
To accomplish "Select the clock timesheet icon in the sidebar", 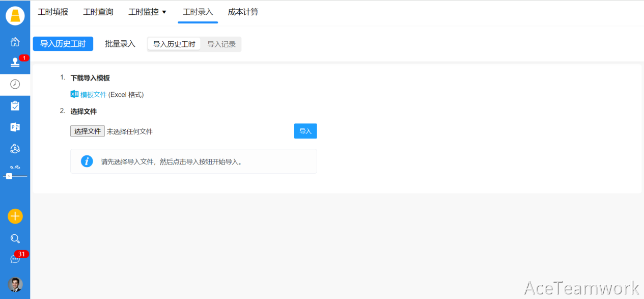I will [x=15, y=84].
